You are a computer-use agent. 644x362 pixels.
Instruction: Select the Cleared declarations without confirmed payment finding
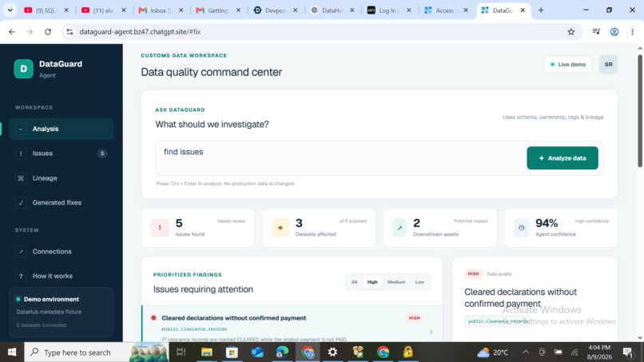[x=292, y=324]
